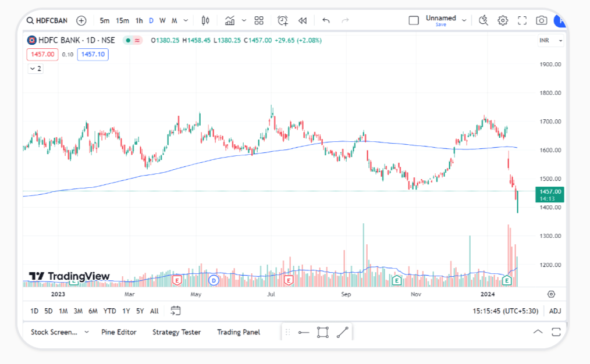Toggle the maximize panel button
Viewport: 590px width, 364px height.
click(556, 332)
